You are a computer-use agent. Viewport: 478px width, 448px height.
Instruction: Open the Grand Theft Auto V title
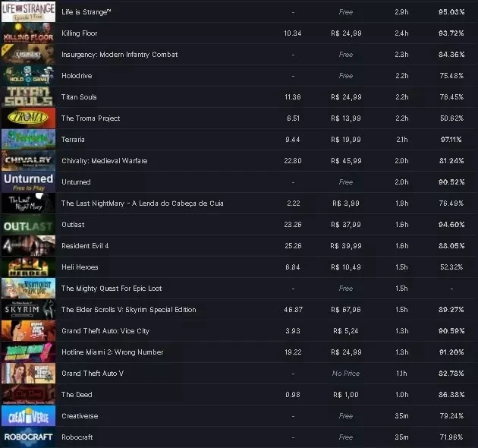coord(93,374)
